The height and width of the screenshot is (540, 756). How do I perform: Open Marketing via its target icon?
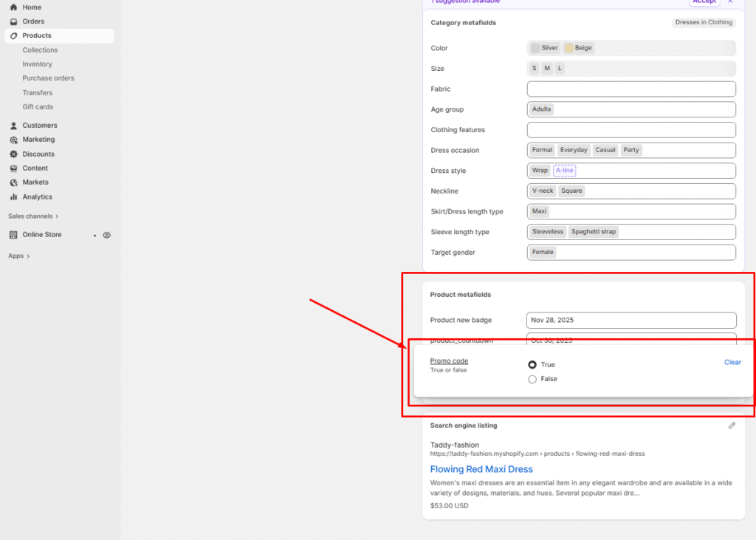tap(13, 140)
